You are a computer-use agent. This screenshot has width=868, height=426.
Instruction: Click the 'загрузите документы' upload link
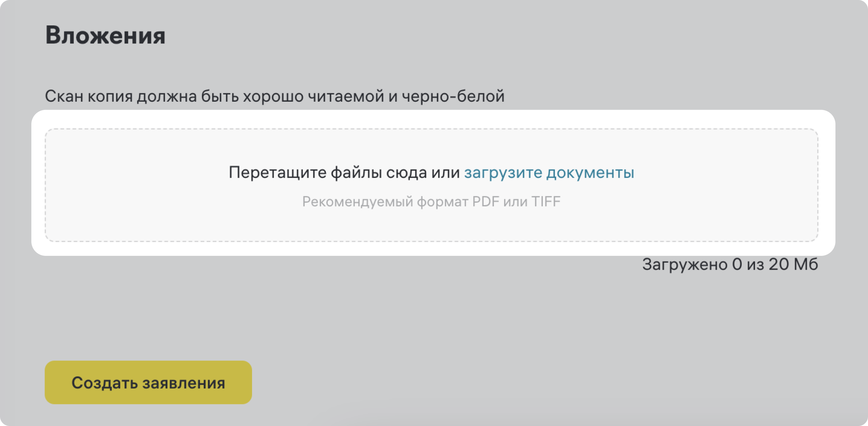point(549,173)
